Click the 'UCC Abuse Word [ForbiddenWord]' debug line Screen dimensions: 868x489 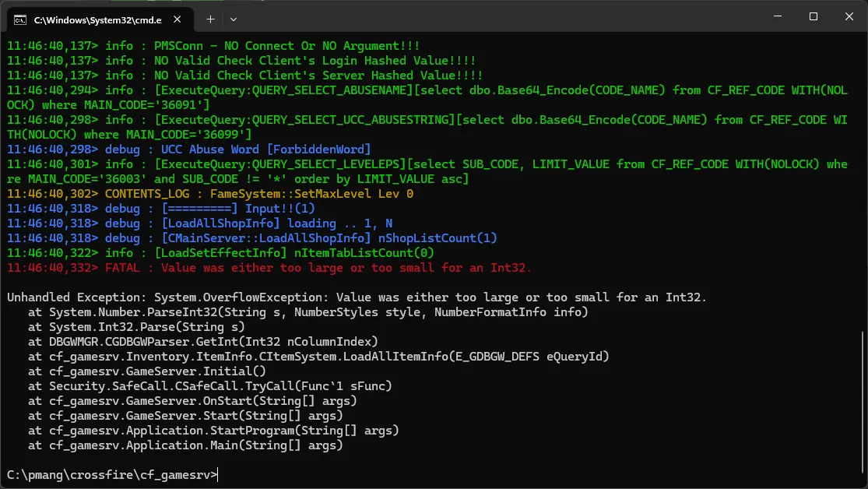188,150
